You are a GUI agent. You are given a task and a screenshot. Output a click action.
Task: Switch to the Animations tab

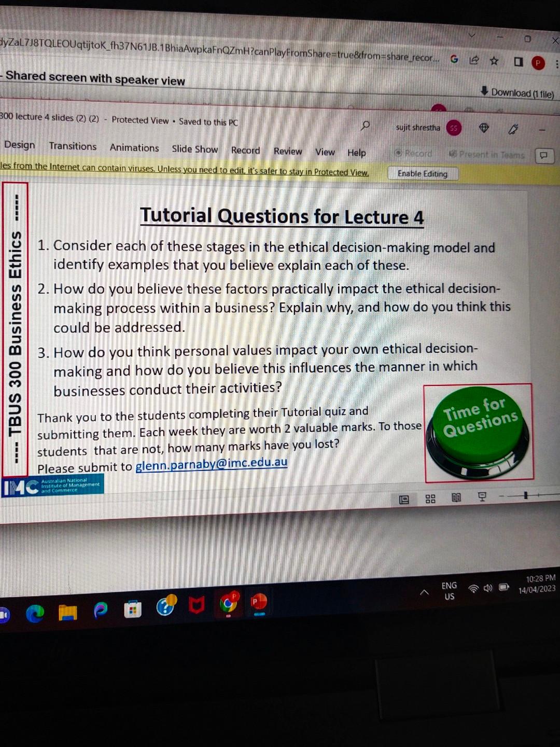coord(134,148)
